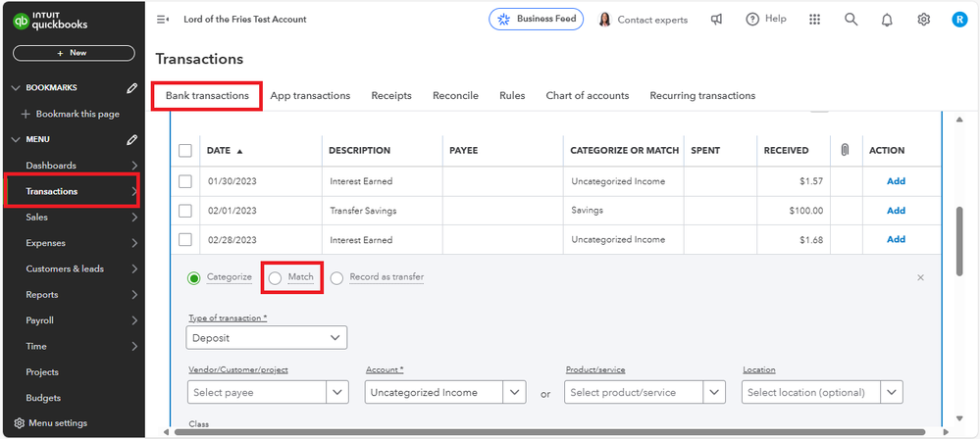Collapse the sidebar navigation menu icon
Image resolution: width=980 pixels, height=439 pixels.
coord(163,20)
